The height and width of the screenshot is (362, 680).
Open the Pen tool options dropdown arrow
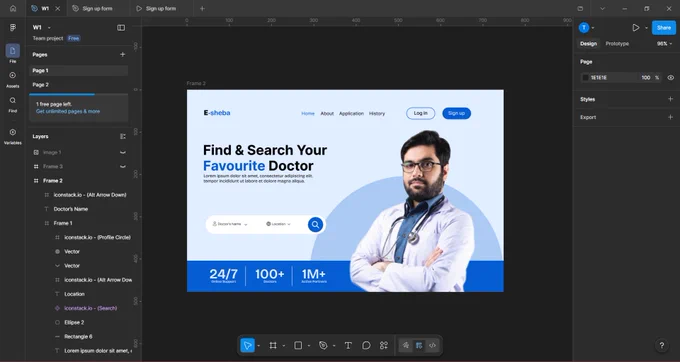coord(334,346)
